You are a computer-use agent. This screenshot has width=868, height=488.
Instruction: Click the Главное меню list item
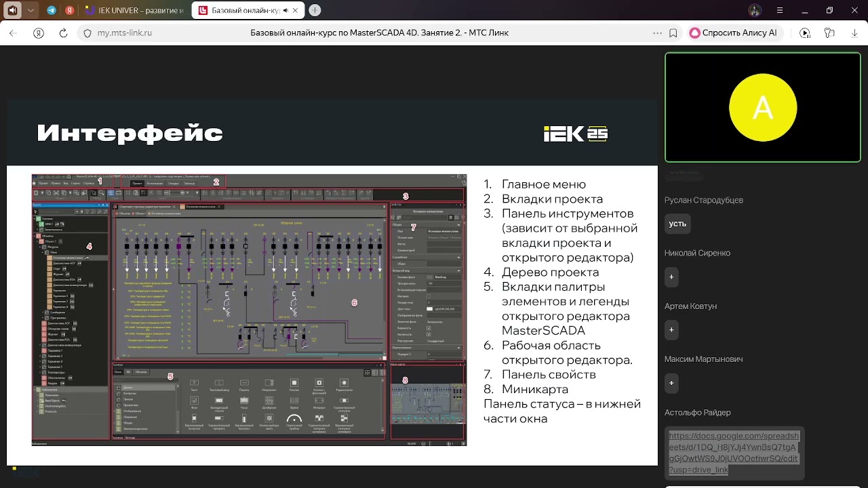pyautogui.click(x=544, y=184)
